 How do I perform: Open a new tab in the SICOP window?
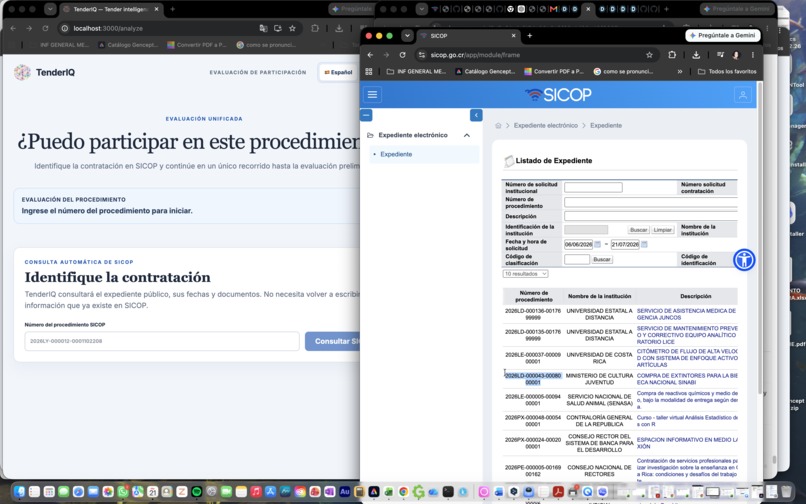[x=529, y=35]
